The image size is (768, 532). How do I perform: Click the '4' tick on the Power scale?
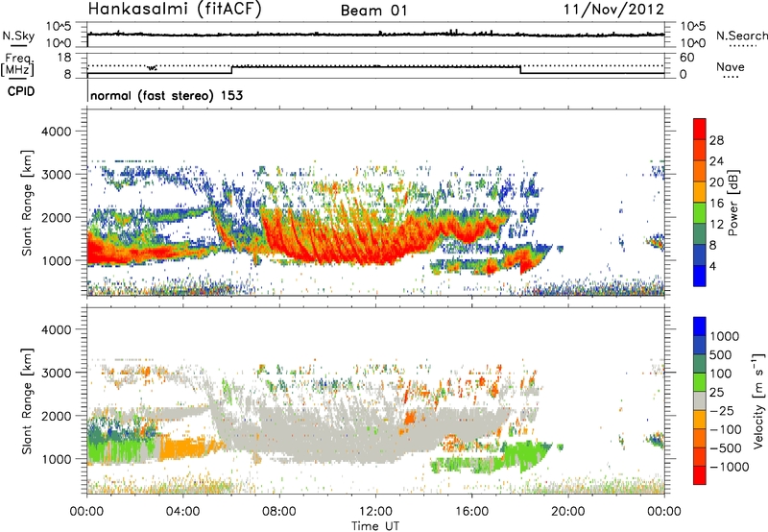712,267
